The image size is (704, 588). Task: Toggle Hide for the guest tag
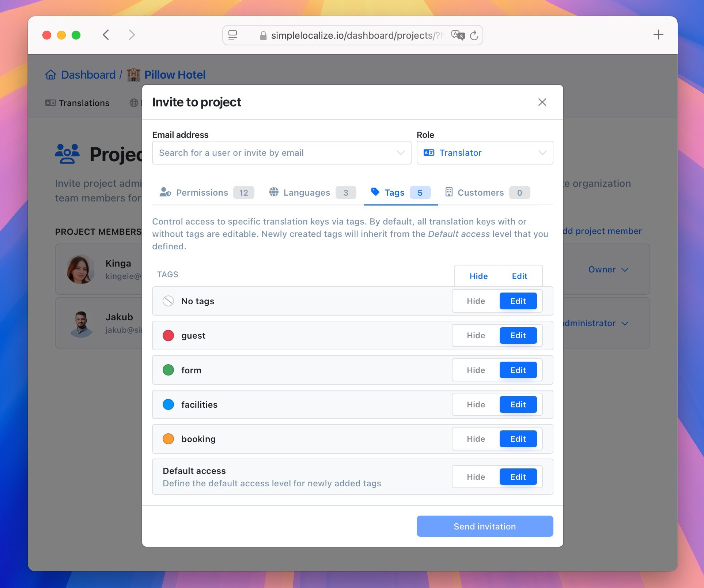coord(476,335)
